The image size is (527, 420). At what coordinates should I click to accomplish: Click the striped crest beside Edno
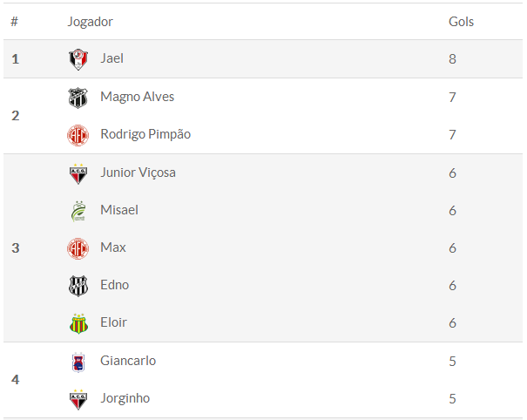78,286
